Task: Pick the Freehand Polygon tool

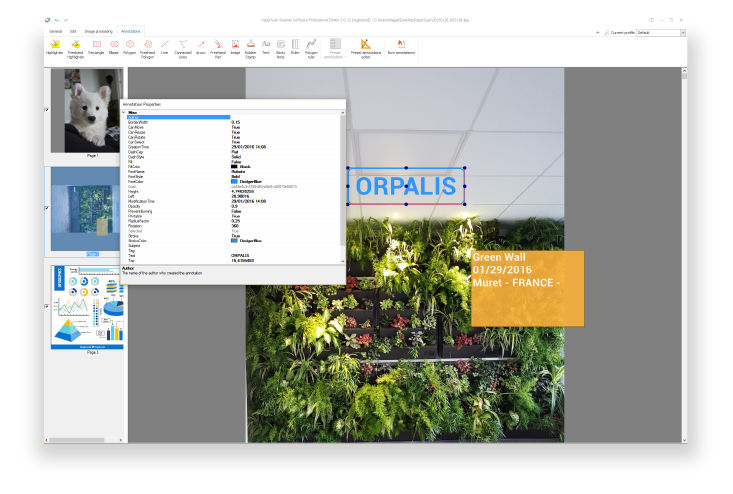Action: pyautogui.click(x=147, y=46)
